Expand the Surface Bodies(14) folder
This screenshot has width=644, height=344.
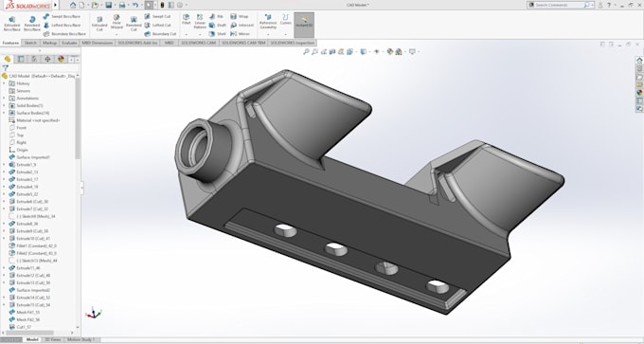4,113
